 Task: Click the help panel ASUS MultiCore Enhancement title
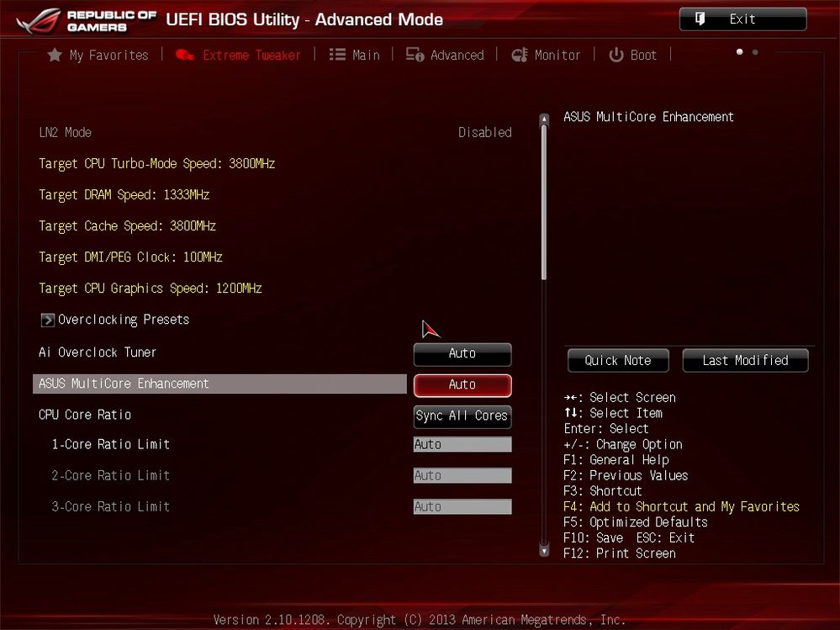(x=649, y=117)
